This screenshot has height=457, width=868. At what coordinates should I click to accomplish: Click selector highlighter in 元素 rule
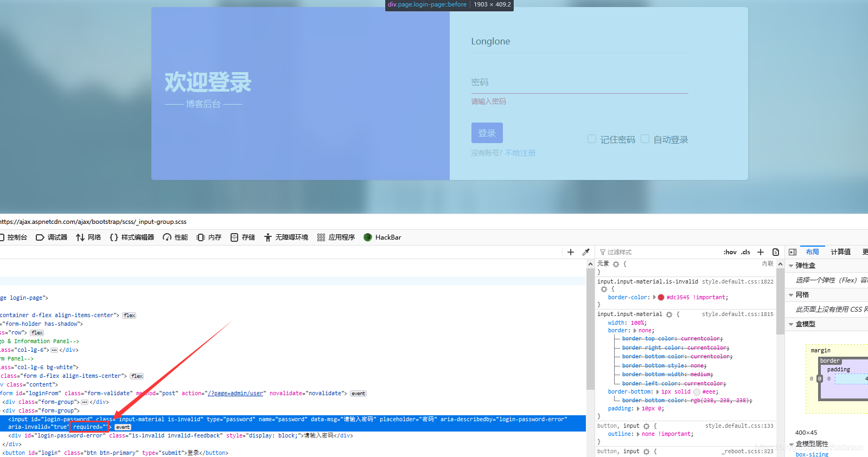click(x=616, y=264)
